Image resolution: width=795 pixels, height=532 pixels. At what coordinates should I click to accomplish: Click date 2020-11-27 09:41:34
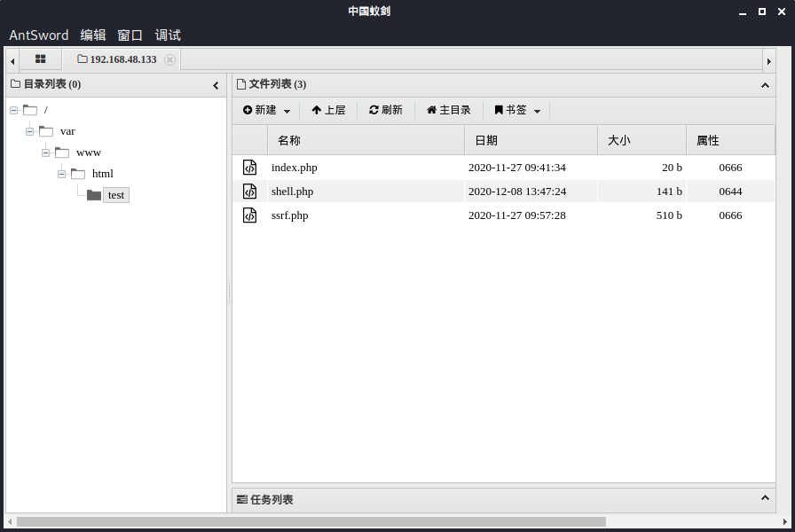coord(517,168)
